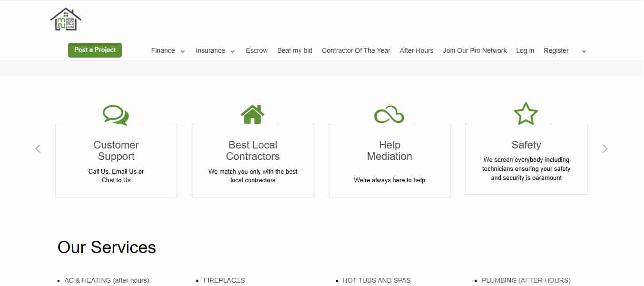Expand the Insurance dropdown chevron
644x286 pixels.
coord(233,51)
